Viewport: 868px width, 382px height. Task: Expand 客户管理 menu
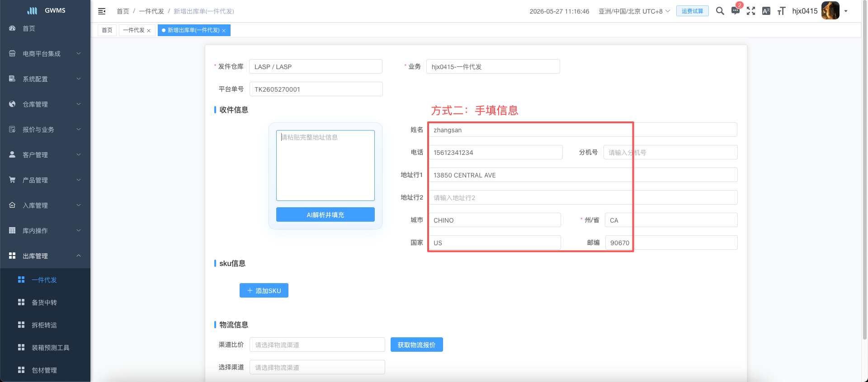point(45,155)
